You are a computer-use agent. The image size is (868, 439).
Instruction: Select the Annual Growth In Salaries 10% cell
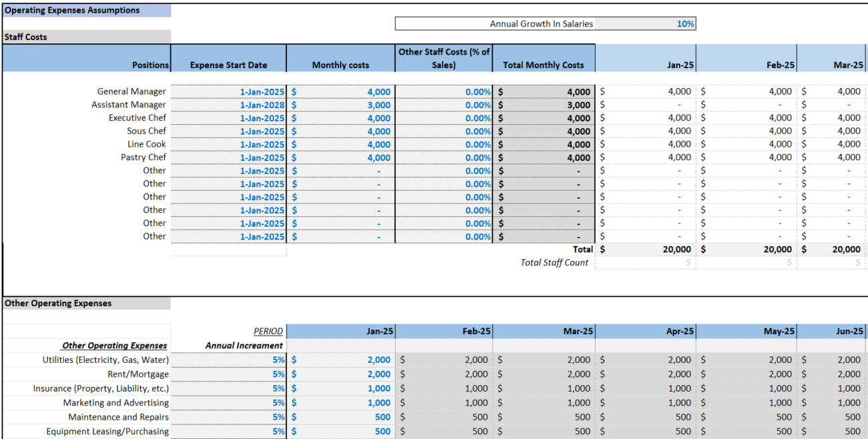pos(645,24)
